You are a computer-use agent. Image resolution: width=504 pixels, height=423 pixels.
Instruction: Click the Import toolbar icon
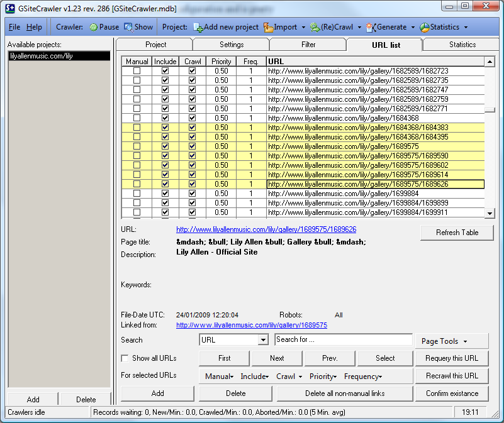pos(268,28)
